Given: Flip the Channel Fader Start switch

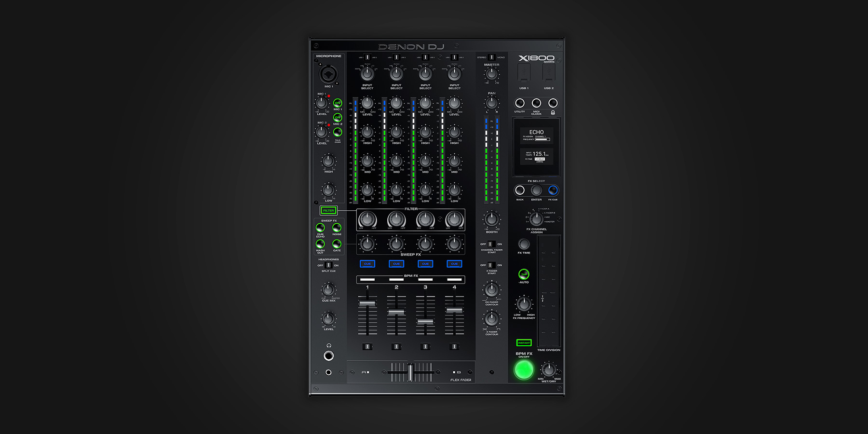Looking at the screenshot, I should click(491, 244).
